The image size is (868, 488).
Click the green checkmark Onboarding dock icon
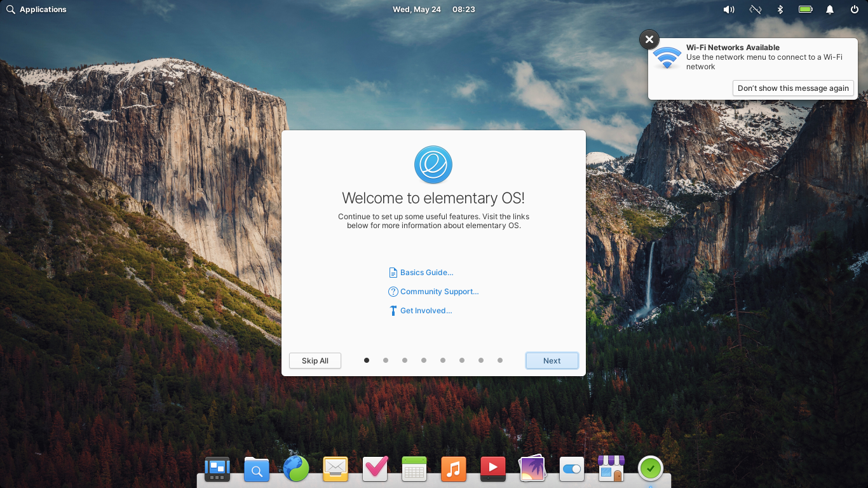pos(650,469)
